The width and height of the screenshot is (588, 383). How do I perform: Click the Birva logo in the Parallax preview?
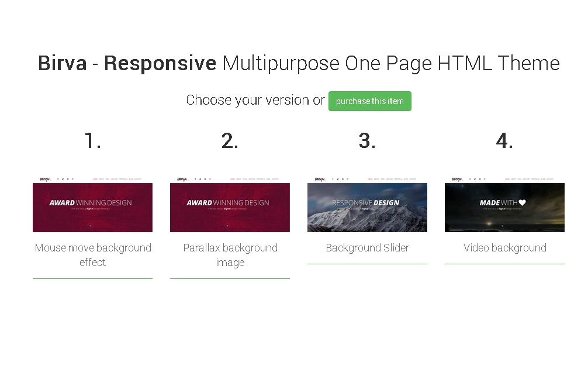183,179
